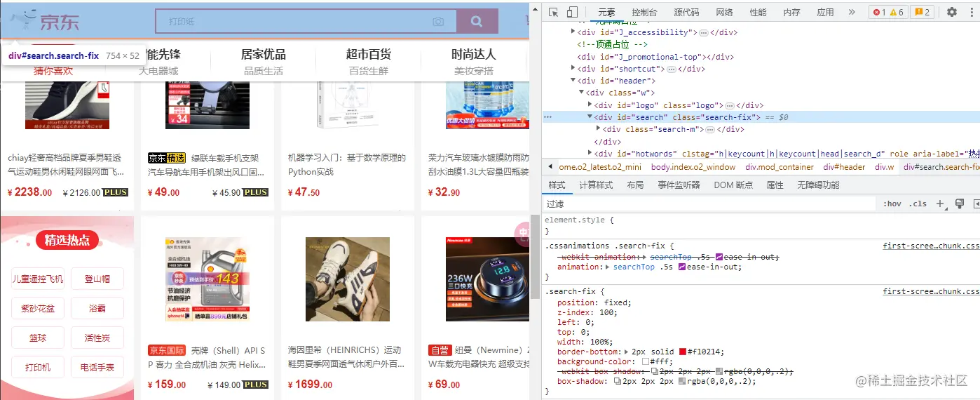Toggle the computed styles sidebar icon
Screen dimensions: 980x400
(976, 204)
